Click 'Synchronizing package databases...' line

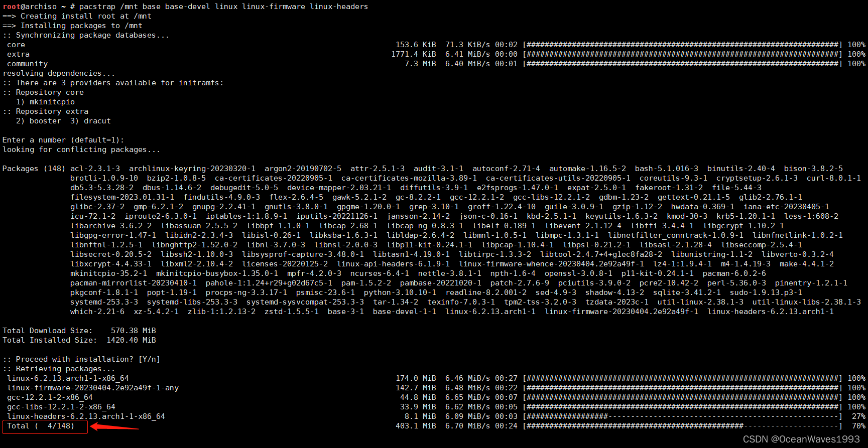[86, 35]
